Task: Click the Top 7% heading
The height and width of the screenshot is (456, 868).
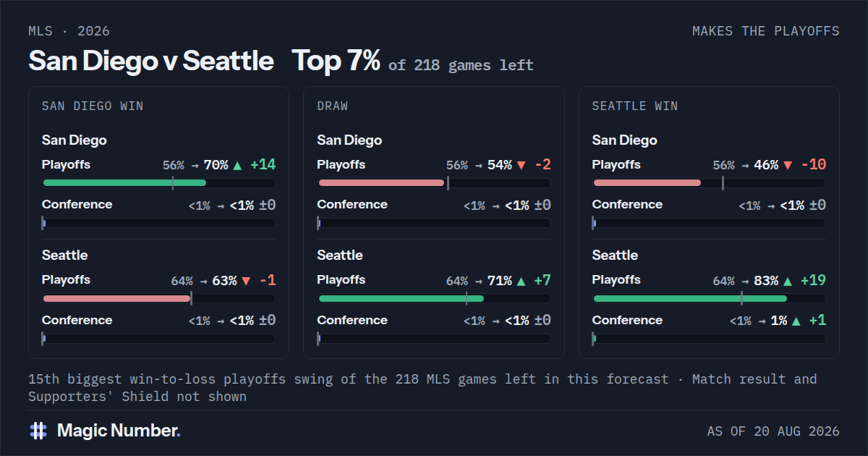Action: [336, 61]
